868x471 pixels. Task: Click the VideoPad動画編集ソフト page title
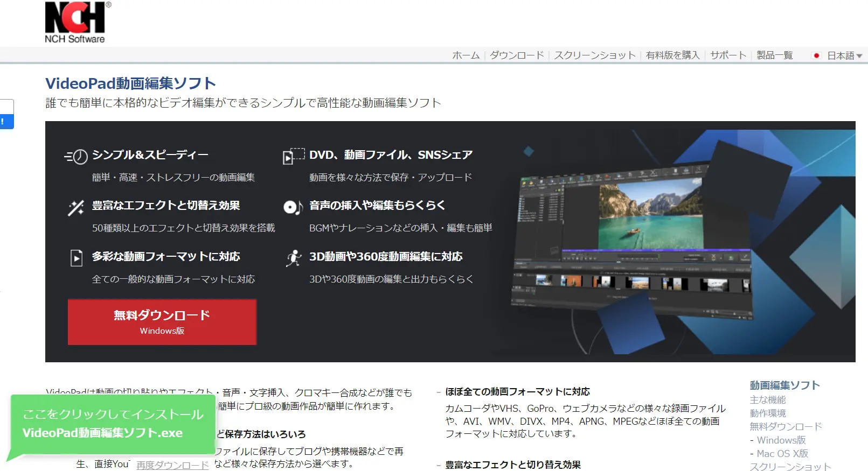[131, 83]
